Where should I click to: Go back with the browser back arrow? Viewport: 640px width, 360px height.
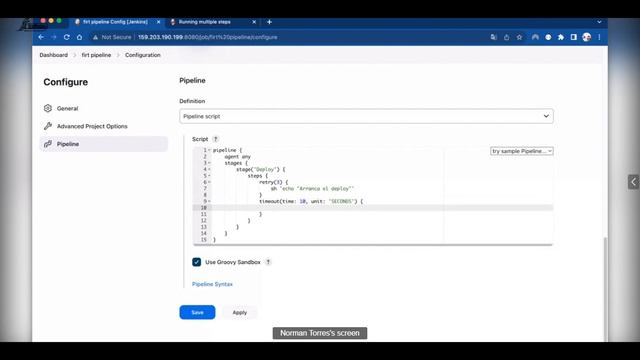click(x=41, y=37)
